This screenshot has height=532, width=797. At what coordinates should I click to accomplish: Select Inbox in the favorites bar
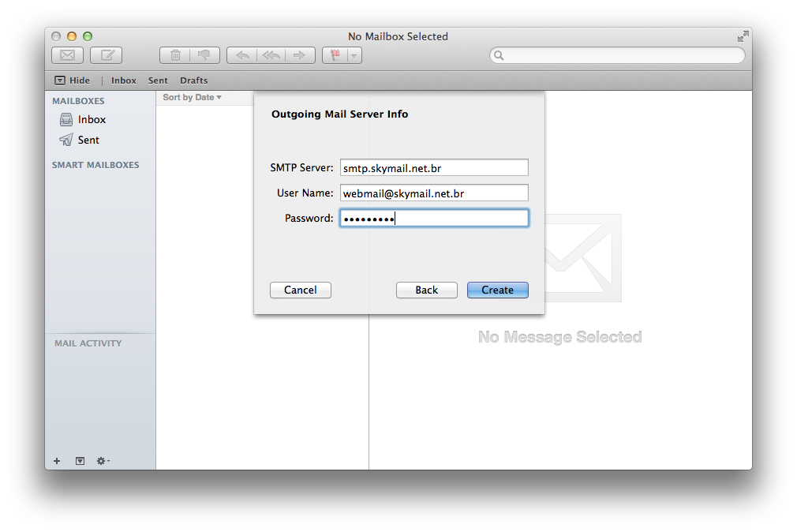click(123, 81)
